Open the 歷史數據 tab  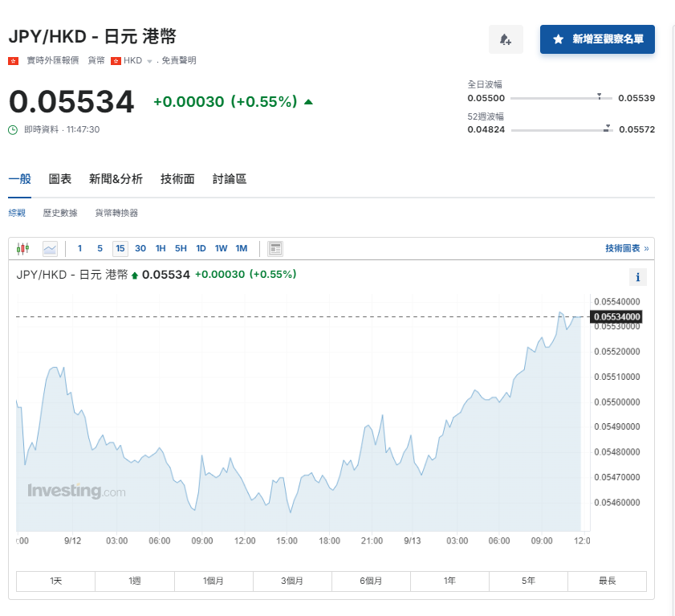[60, 213]
